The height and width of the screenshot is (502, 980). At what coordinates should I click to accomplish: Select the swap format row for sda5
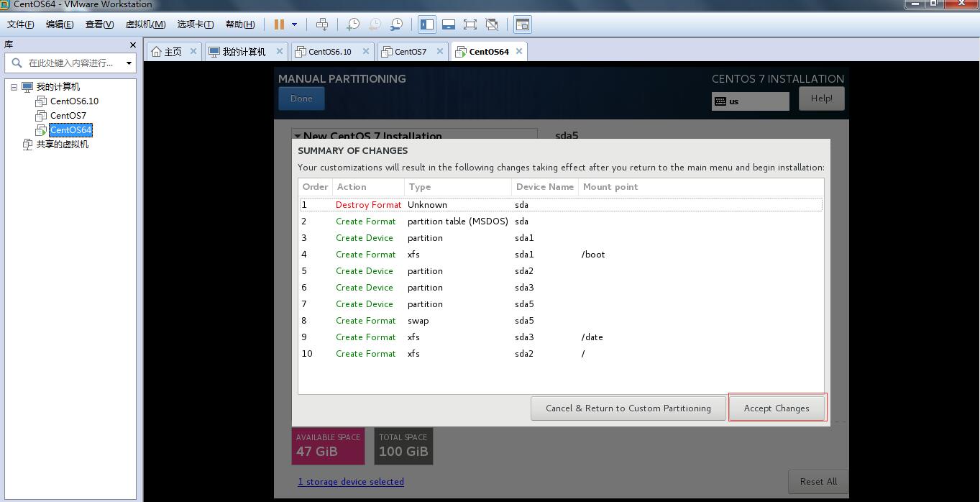(561, 321)
